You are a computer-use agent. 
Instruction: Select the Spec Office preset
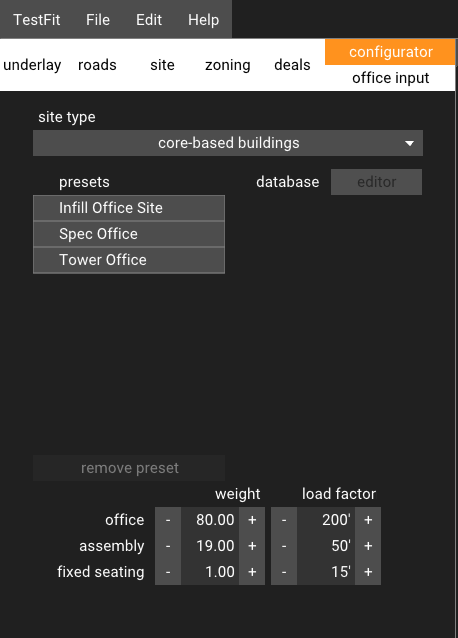pyautogui.click(x=129, y=234)
